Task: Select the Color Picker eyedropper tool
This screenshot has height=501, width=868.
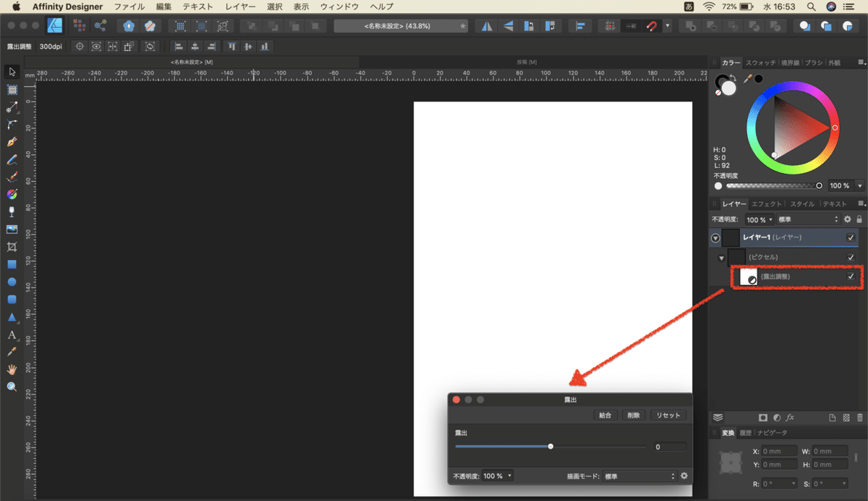Action: 12,352
